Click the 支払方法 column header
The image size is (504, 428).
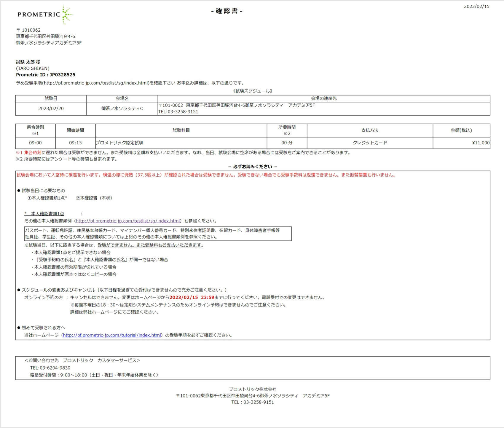click(370, 130)
